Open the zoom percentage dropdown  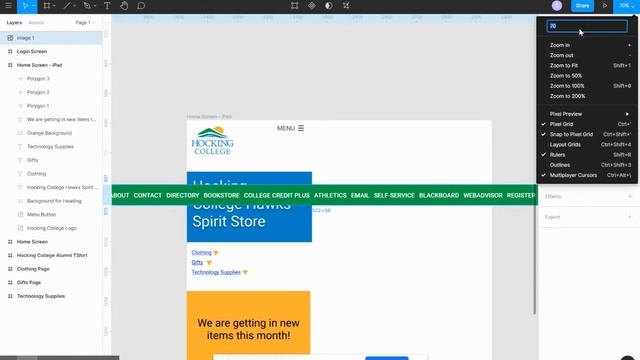627,6
